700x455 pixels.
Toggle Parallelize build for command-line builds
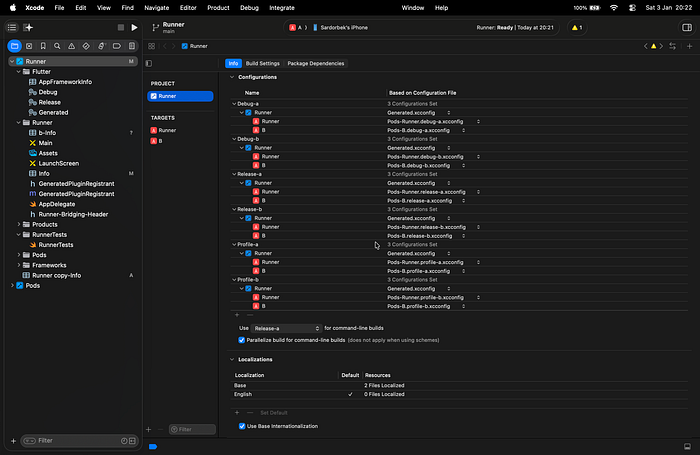click(x=242, y=340)
